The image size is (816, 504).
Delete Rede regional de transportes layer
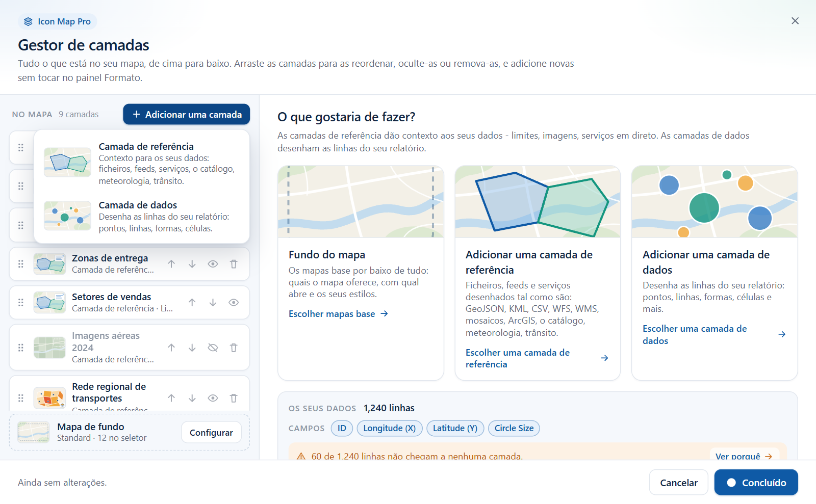[234, 398]
